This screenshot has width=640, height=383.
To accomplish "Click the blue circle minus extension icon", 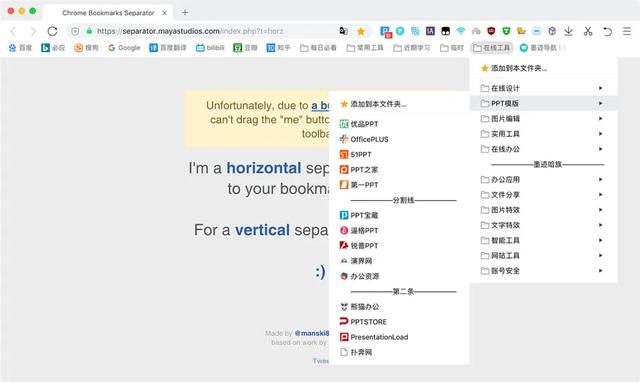I will tap(537, 31).
